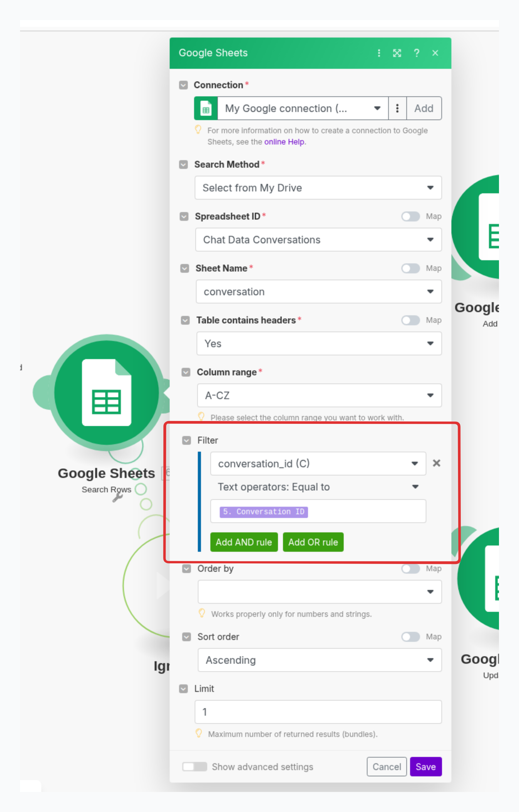
Task: Click the green Sheets icon beside connection
Action: [x=206, y=108]
